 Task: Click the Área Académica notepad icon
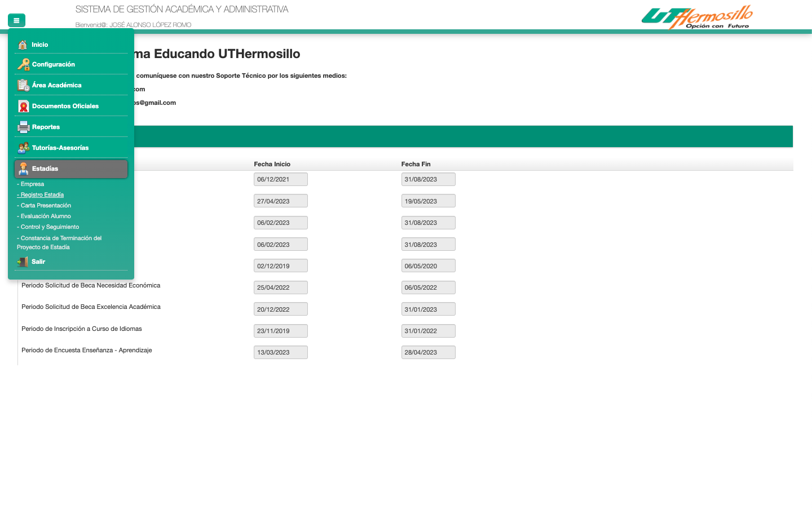point(23,85)
